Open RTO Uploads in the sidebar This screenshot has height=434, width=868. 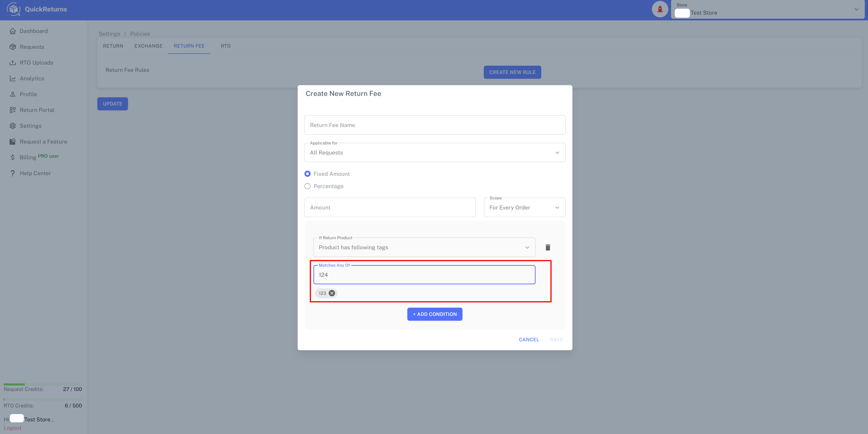(37, 63)
